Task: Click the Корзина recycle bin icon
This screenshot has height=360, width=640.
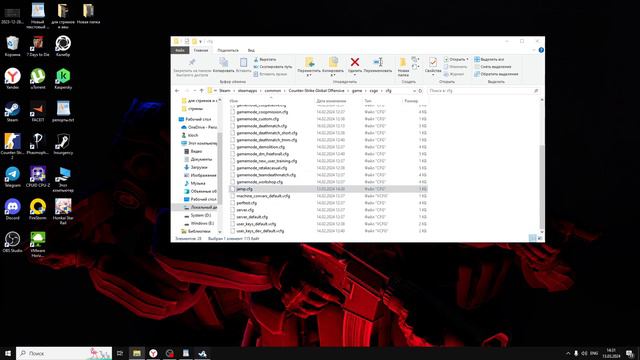Action: point(12,46)
